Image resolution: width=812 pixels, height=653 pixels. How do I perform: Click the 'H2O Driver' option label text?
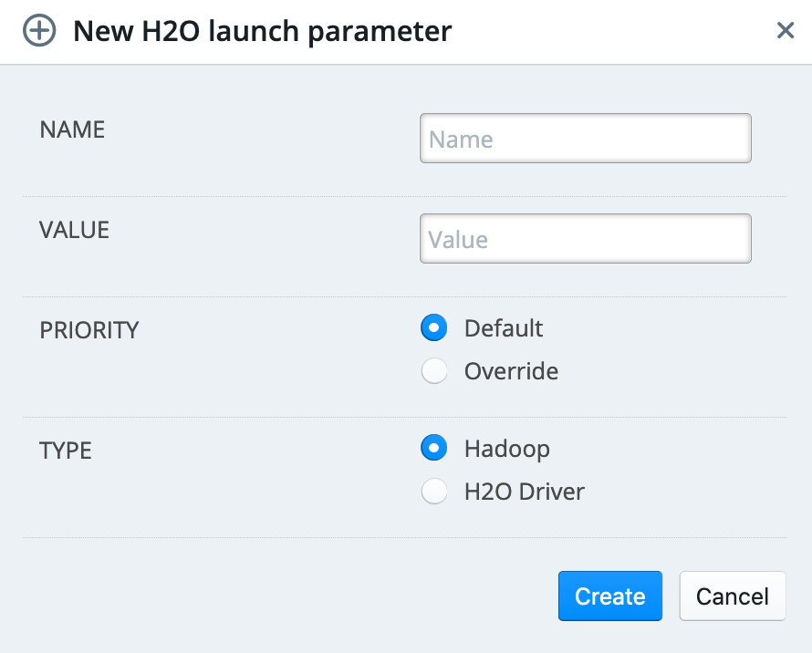pos(525,492)
